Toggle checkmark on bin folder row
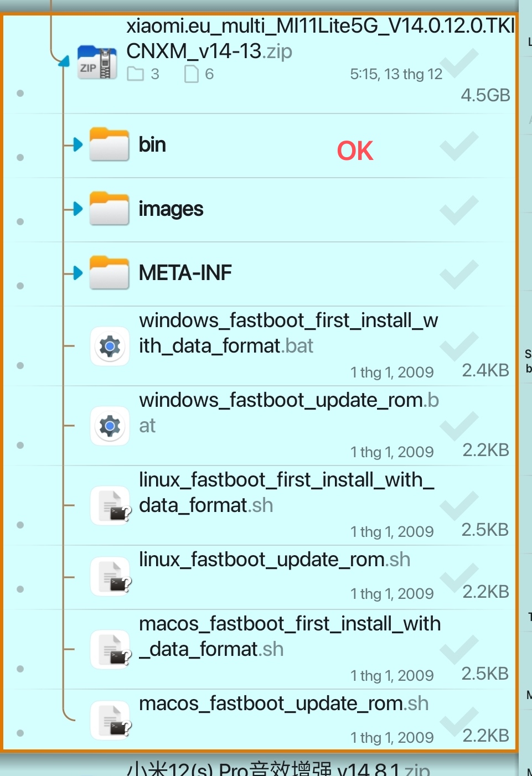The width and height of the screenshot is (532, 776). pos(459,147)
